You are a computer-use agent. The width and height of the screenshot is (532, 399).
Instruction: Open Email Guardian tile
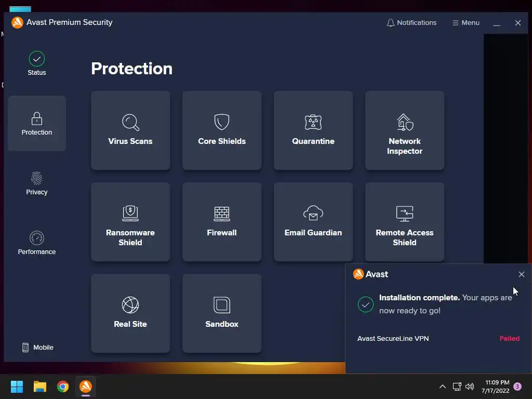pos(313,222)
